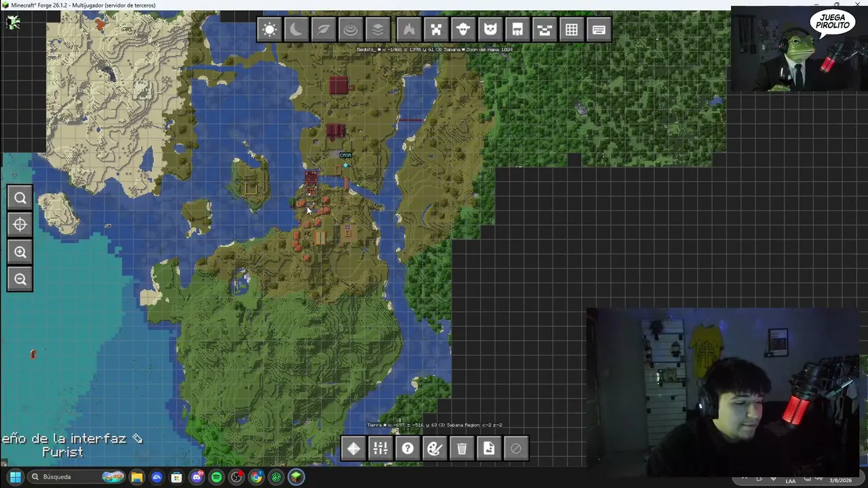Open the map search (magnifier) button
The height and width of the screenshot is (488, 868).
(x=20, y=198)
